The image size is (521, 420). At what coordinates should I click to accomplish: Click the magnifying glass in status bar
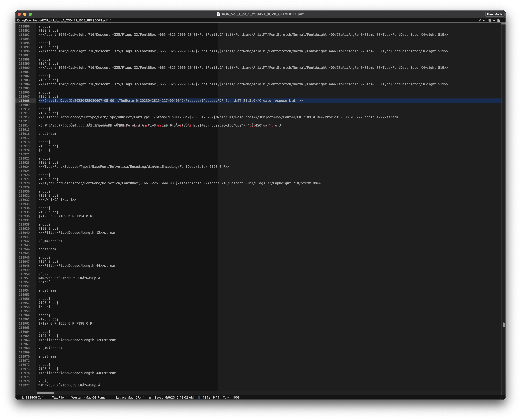pos(224,397)
